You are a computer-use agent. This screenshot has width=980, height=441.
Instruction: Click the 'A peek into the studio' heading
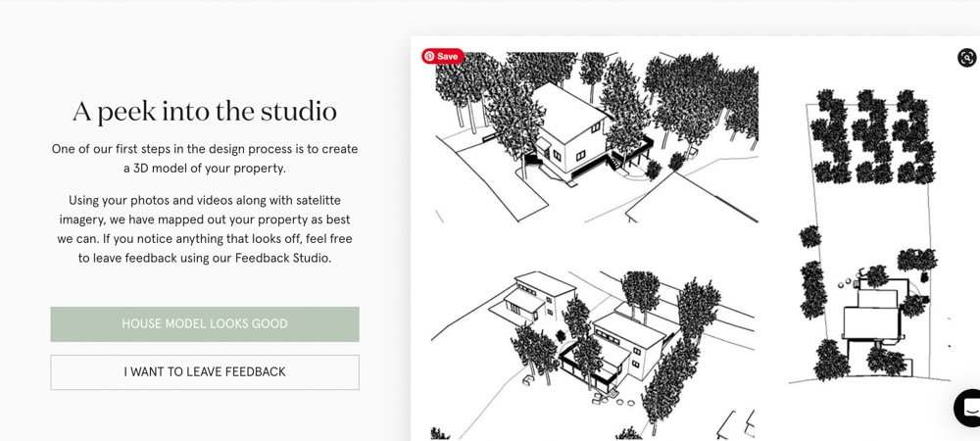tap(205, 111)
